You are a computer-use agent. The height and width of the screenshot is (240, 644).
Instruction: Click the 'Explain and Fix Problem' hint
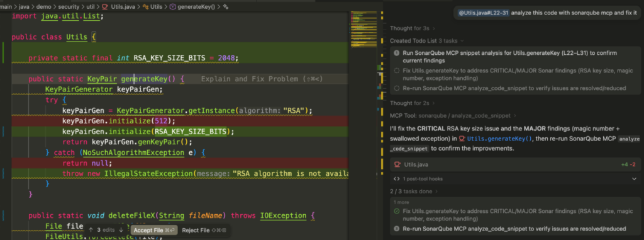[262, 79]
